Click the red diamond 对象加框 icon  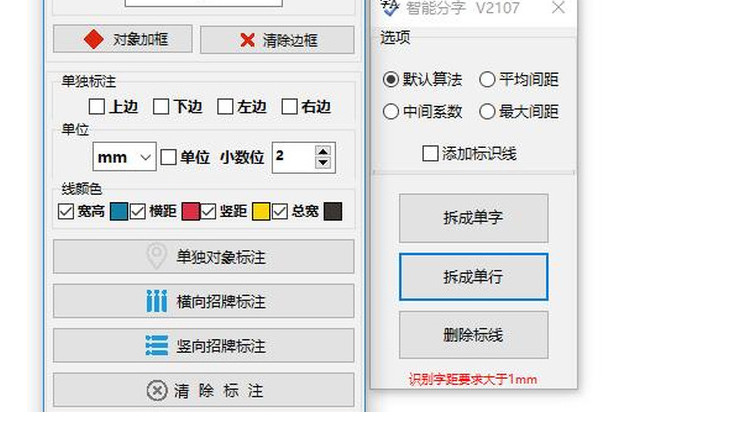94,39
